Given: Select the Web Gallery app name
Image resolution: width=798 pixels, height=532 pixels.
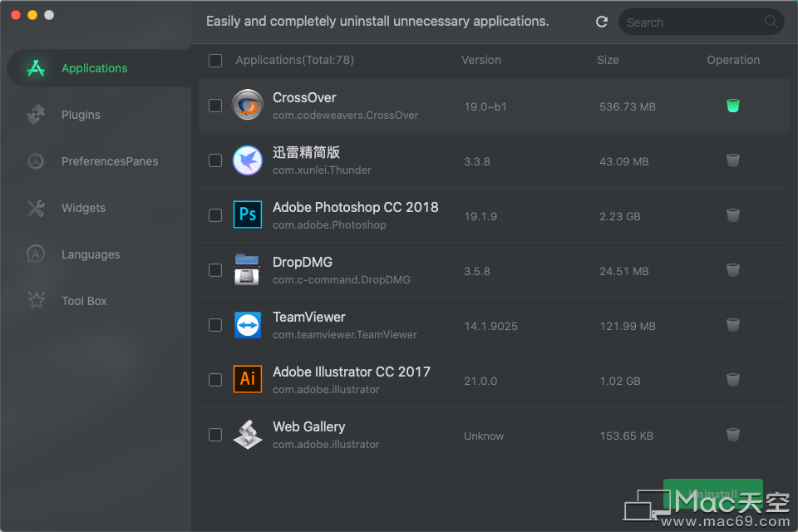Looking at the screenshot, I should pyautogui.click(x=309, y=426).
